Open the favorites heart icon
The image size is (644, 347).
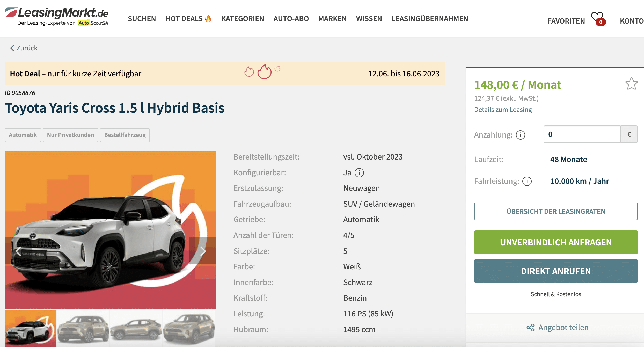point(598,19)
